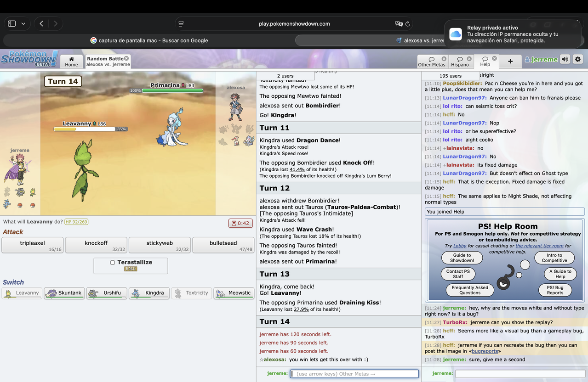
Task: Click Contact PS Staff button
Action: click(x=458, y=274)
